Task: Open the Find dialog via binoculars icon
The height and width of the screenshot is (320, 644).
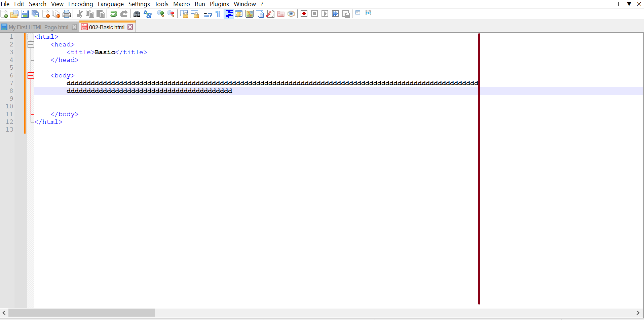Action: pyautogui.click(x=137, y=14)
